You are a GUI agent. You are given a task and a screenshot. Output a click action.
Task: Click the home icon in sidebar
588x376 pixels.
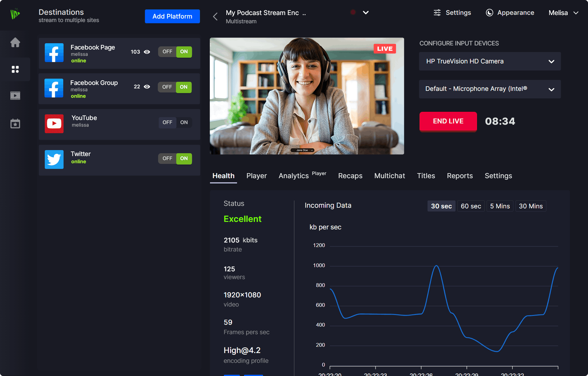pos(15,42)
